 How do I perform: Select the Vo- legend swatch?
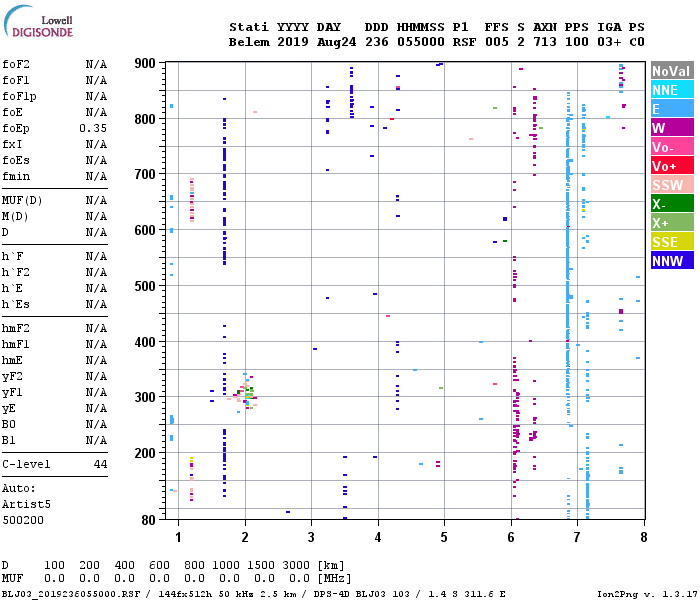point(672,147)
